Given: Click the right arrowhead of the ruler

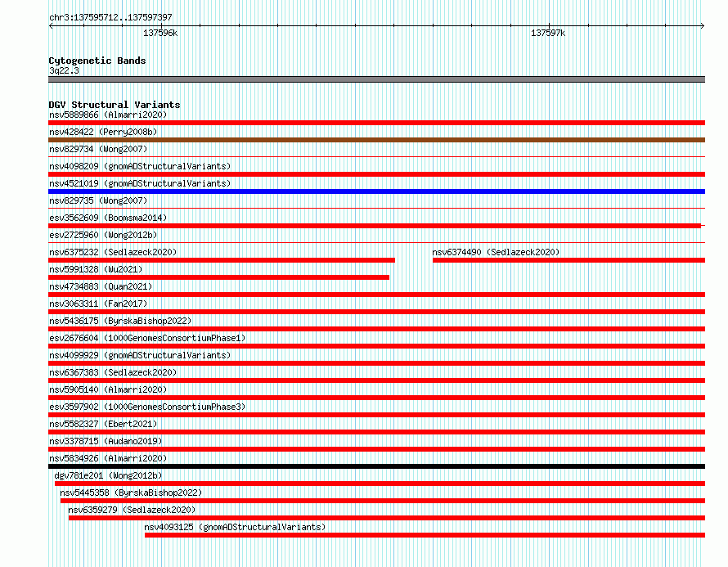Looking at the screenshot, I should [703, 25].
